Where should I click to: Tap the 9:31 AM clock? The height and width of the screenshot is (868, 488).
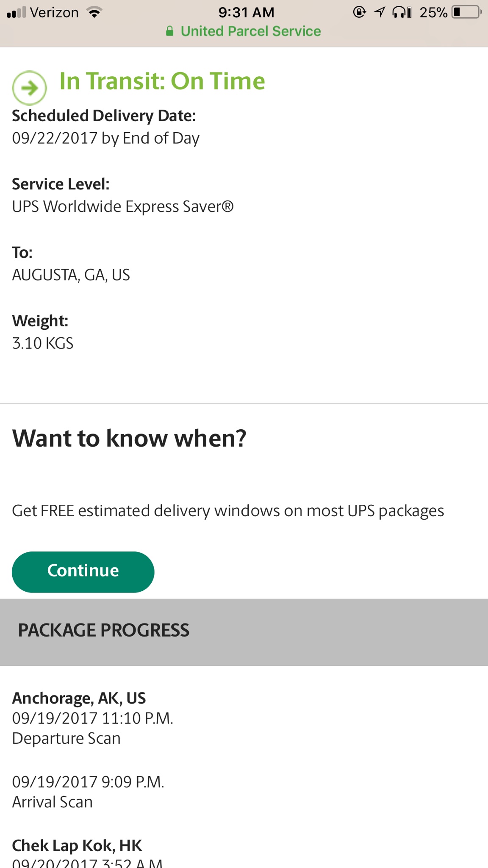(246, 12)
